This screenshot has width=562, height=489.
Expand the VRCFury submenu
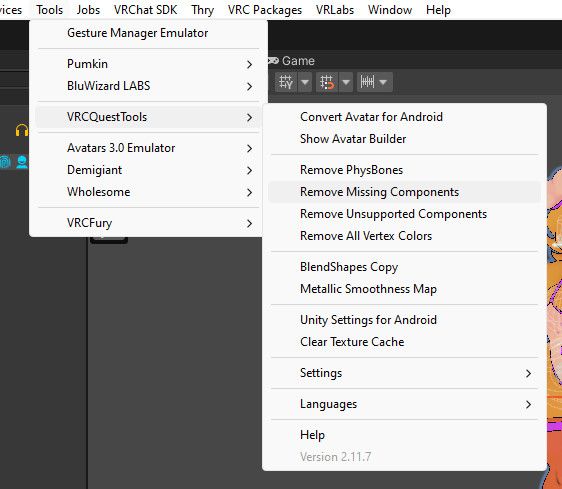click(x=148, y=223)
